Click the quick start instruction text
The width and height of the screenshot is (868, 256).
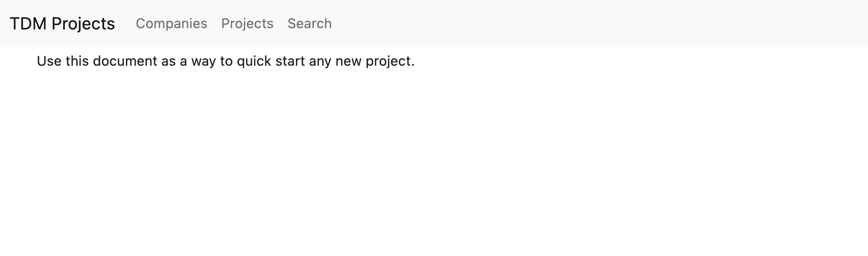226,61
